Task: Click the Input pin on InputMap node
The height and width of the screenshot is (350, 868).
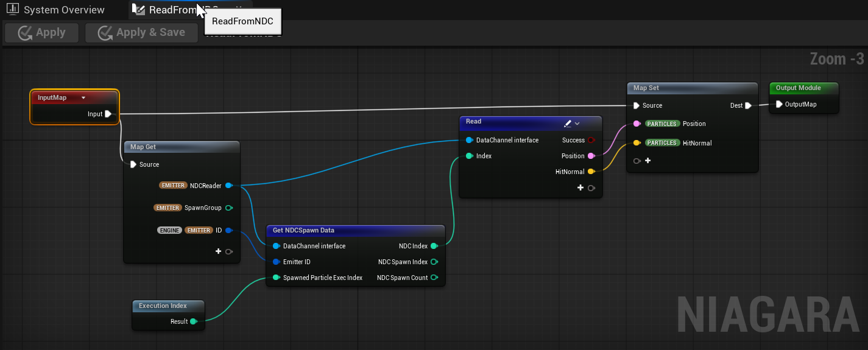Action: [x=108, y=114]
